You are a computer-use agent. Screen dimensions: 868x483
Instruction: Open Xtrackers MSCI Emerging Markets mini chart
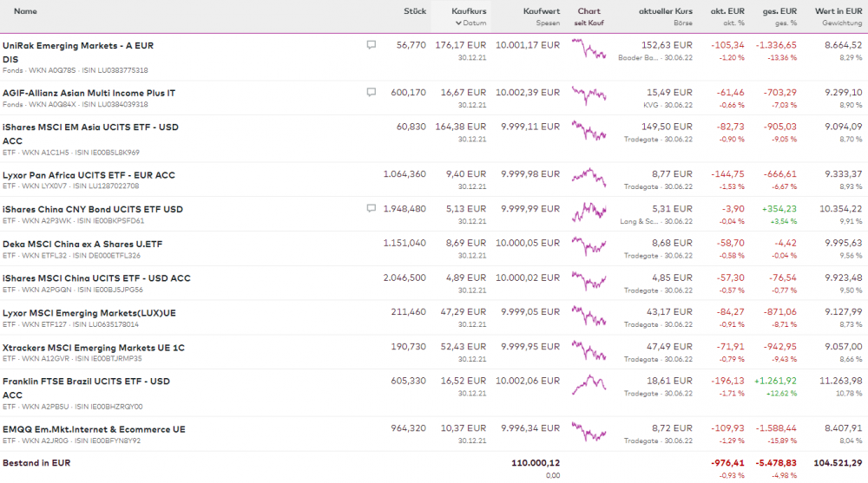tap(589, 351)
